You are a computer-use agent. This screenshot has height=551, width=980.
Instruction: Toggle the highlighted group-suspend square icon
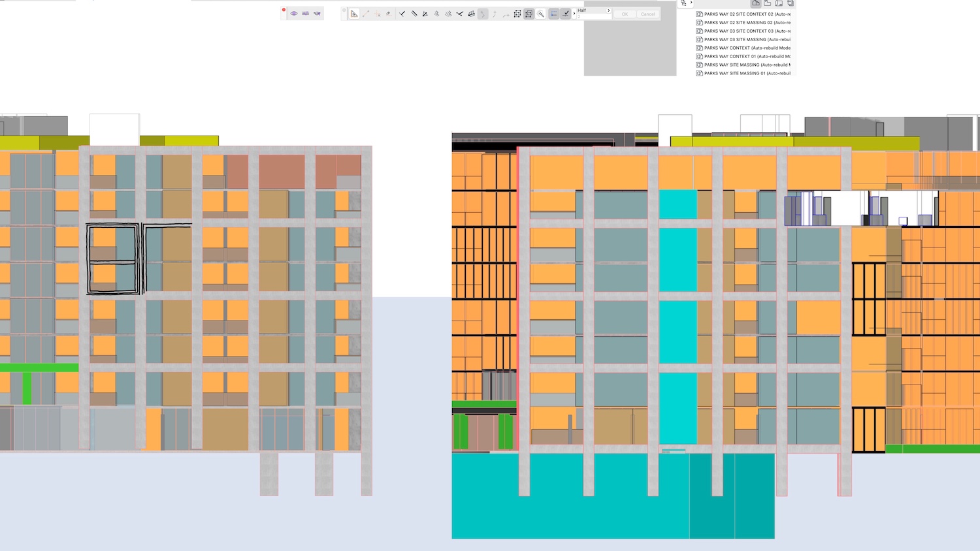coord(529,14)
